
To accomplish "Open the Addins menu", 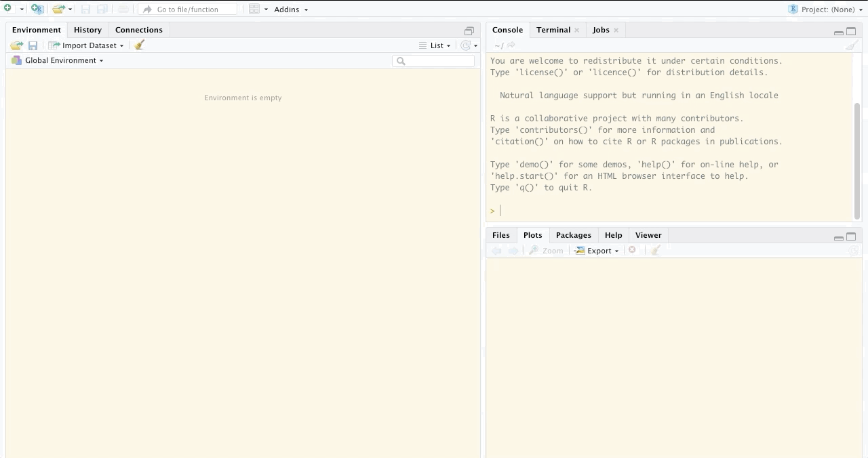I will [290, 9].
